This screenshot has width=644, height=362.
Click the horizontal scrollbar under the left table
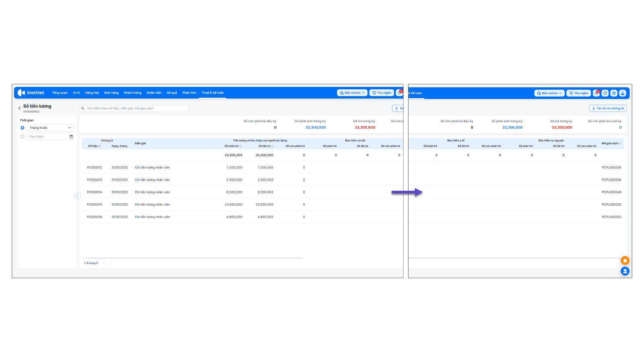point(194,258)
